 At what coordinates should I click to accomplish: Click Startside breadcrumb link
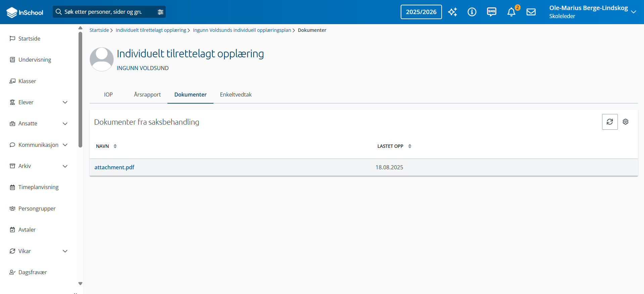[x=99, y=30]
